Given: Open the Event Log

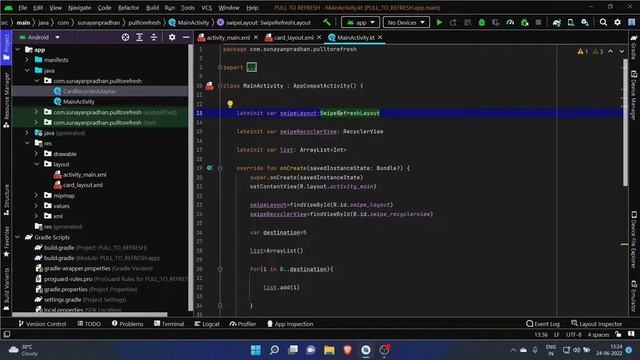Looking at the screenshot, I should coord(543,324).
